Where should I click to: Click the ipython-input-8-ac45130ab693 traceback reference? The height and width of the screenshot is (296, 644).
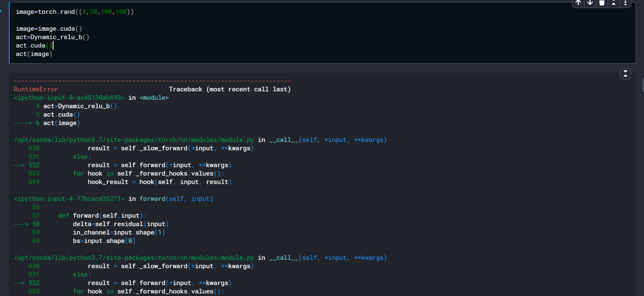(69, 98)
